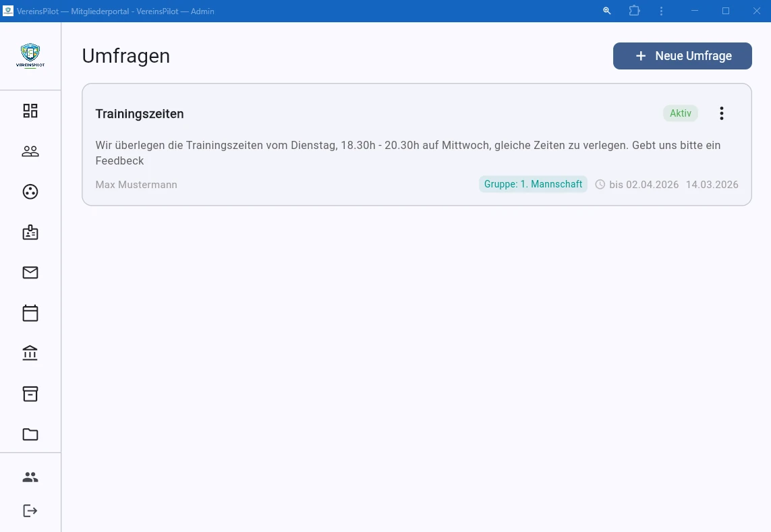771x532 pixels.
Task: Click the Neue Umfrage button
Action: (x=682, y=56)
